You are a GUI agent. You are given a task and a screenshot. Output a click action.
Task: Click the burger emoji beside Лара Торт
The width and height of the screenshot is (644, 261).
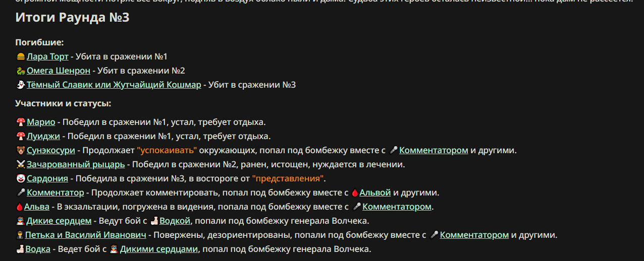[21, 56]
